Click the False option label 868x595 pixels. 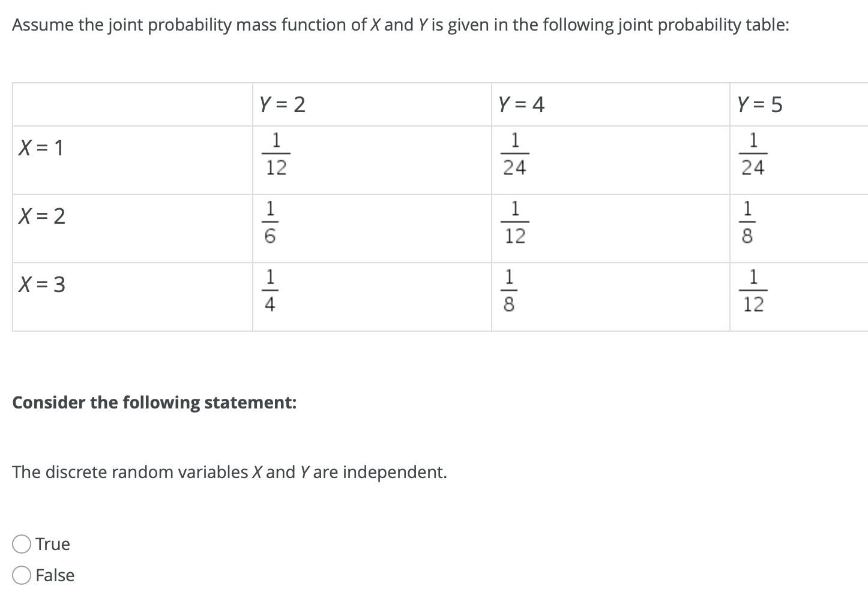(x=54, y=575)
